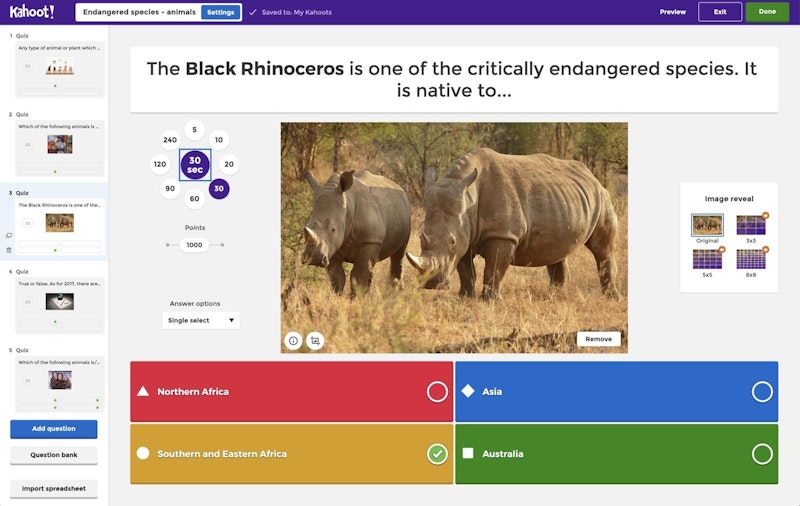The image size is (800, 506).
Task: Click the Image reveal heading
Action: pyautogui.click(x=729, y=198)
